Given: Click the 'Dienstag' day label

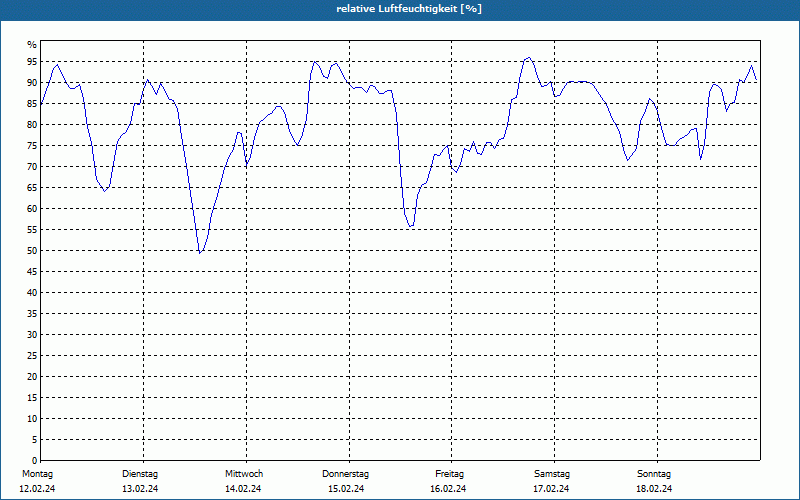Looking at the screenshot, I should pyautogui.click(x=140, y=474).
